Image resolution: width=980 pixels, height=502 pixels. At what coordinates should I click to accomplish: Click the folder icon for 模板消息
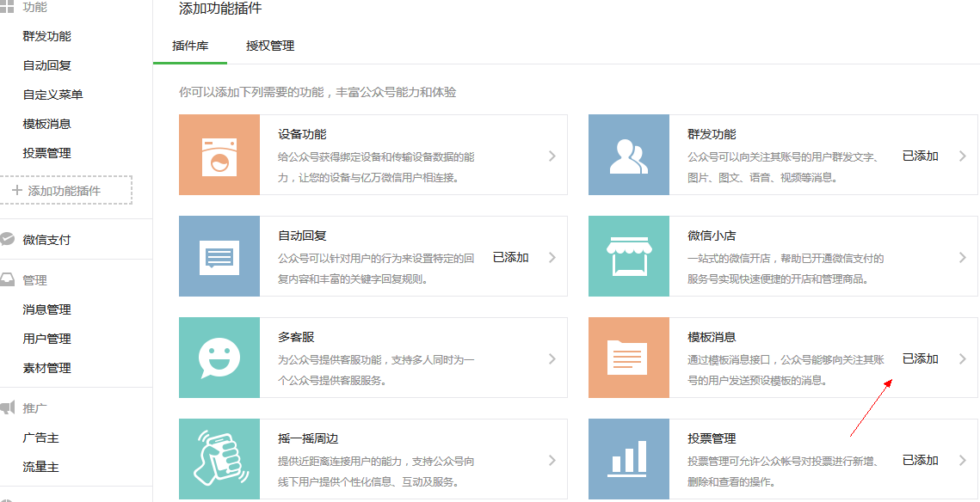(627, 357)
